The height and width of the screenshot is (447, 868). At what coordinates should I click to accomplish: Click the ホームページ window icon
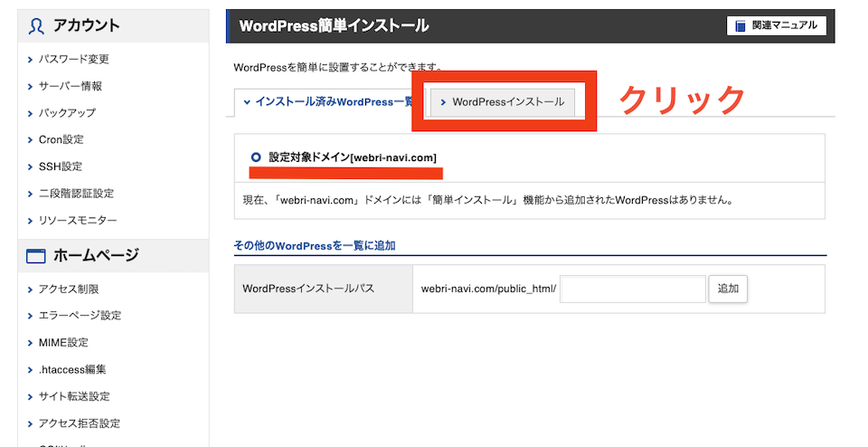point(36,256)
